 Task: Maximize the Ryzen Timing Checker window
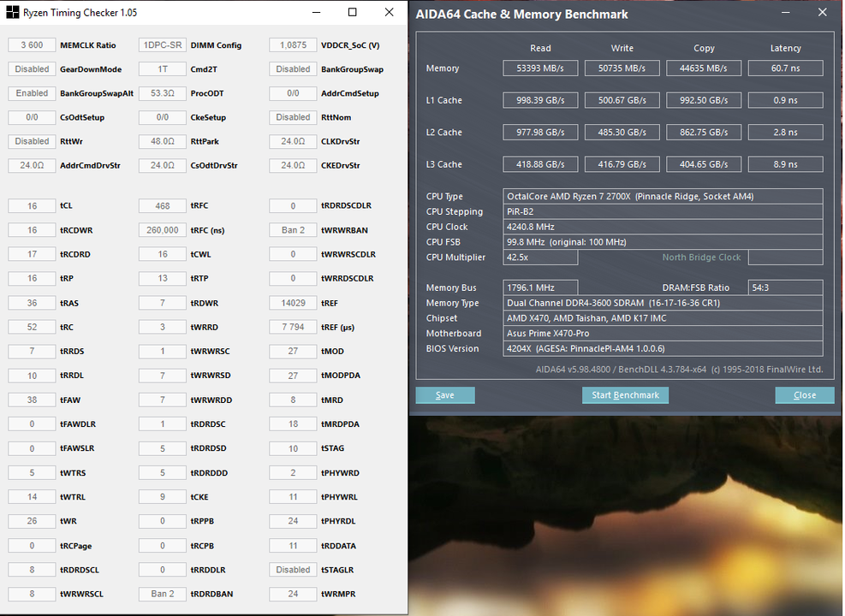(353, 12)
